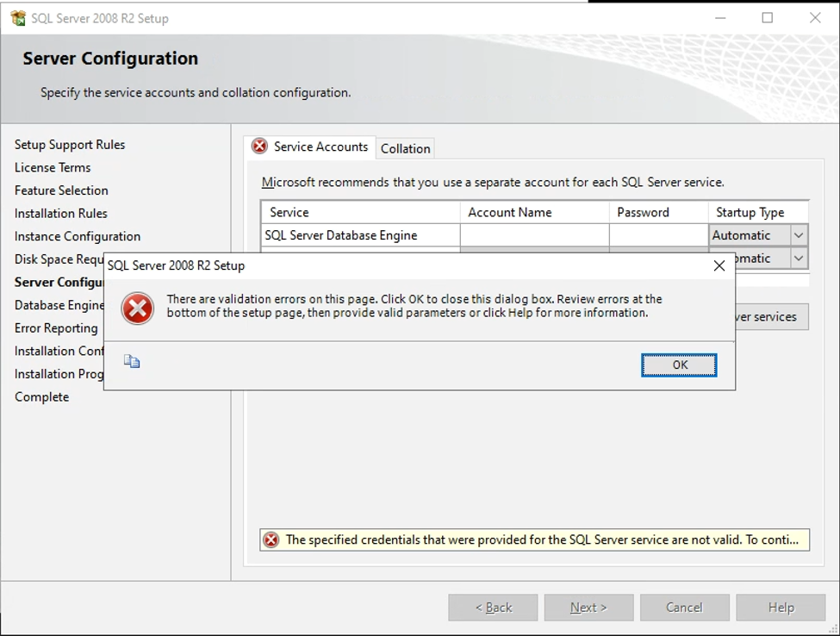Cancel the SQL Server setup

[684, 608]
